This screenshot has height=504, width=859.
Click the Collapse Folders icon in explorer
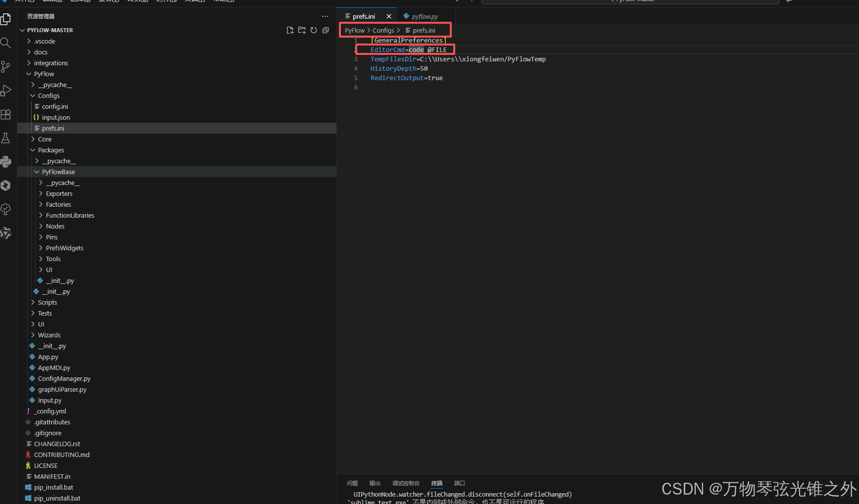(x=326, y=30)
